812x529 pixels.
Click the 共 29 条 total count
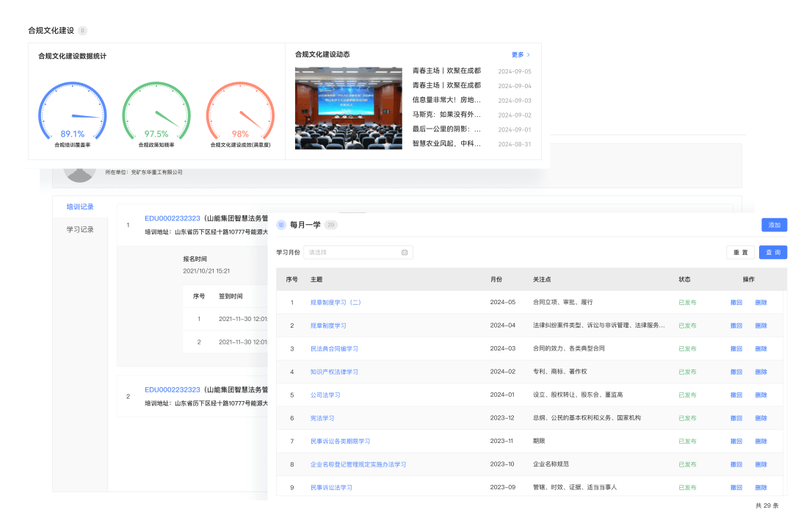point(767,505)
